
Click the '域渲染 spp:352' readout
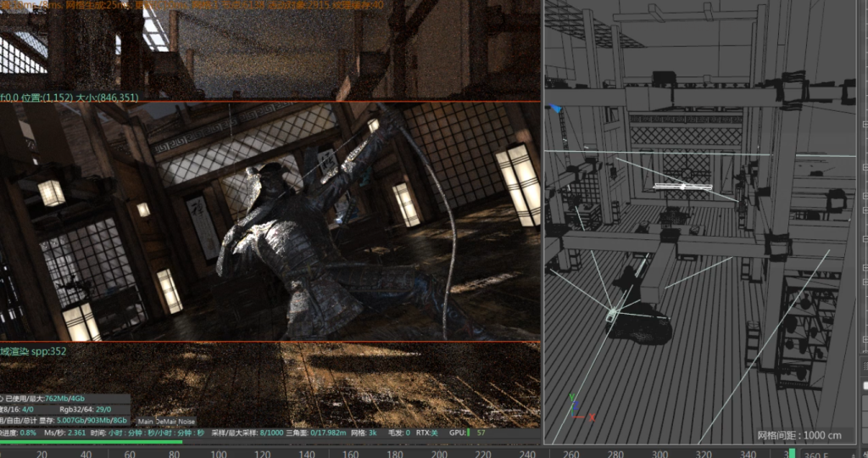tap(33, 351)
